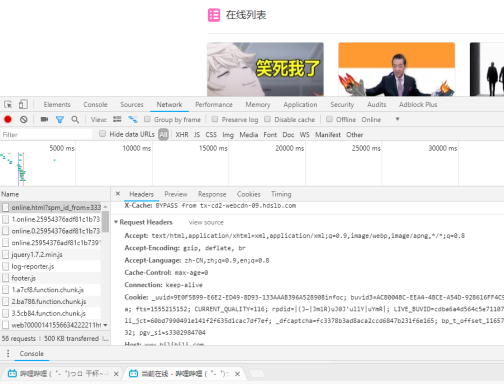Click the request list scroll down arrow
This screenshot has width=504, height=384.
(105, 325)
